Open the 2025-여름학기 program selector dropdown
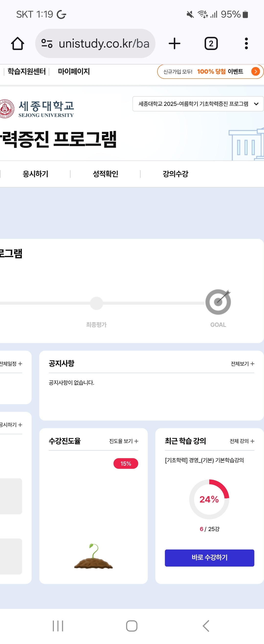Image resolution: width=264 pixels, height=644 pixels. click(198, 104)
